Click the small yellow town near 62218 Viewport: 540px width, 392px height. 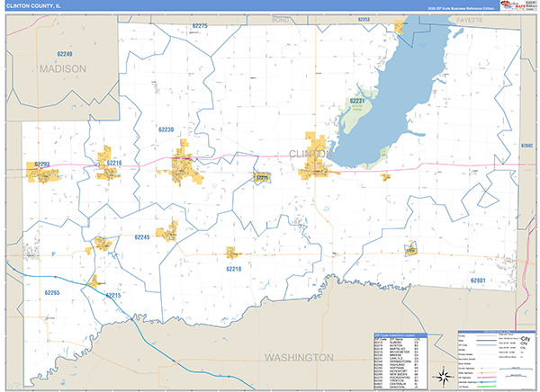click(x=232, y=253)
